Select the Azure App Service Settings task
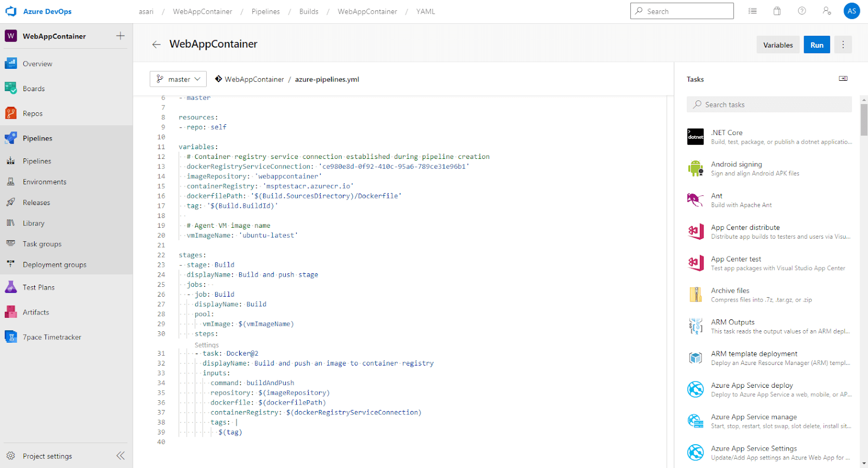 click(x=769, y=452)
